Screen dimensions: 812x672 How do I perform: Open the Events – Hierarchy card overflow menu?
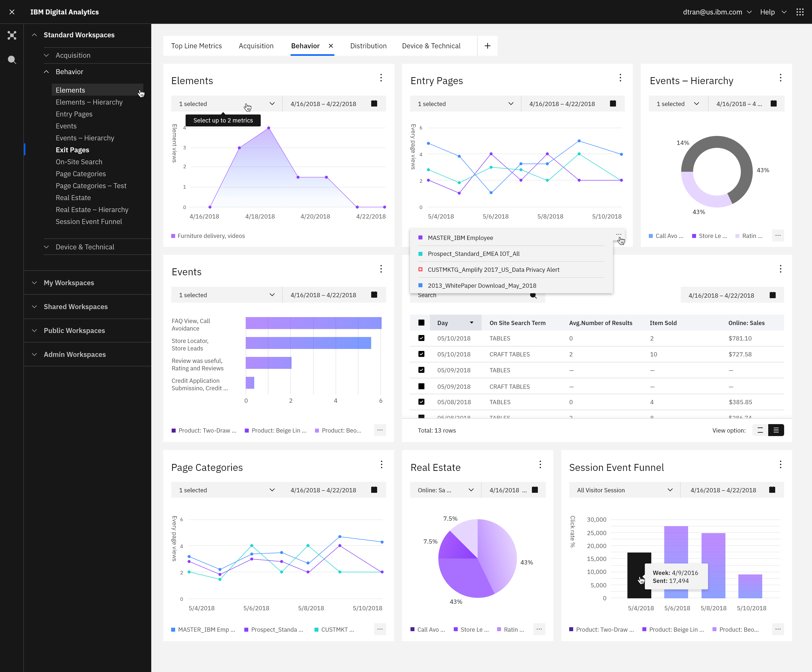(x=780, y=78)
